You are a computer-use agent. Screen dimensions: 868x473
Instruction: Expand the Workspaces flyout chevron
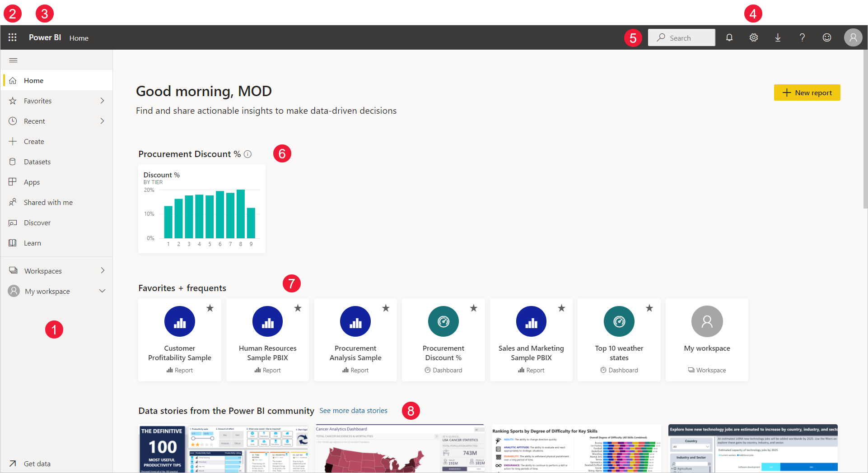(103, 271)
